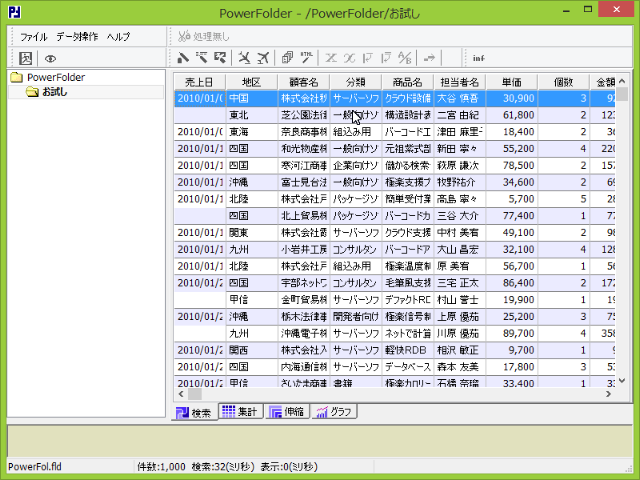Click the inf info button
This screenshot has width=640, height=480.
click(478, 58)
